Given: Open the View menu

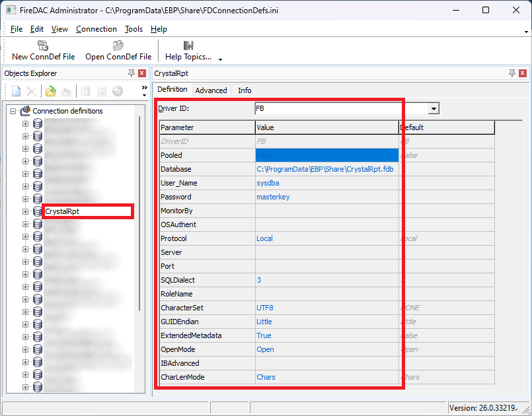Looking at the screenshot, I should [x=59, y=29].
